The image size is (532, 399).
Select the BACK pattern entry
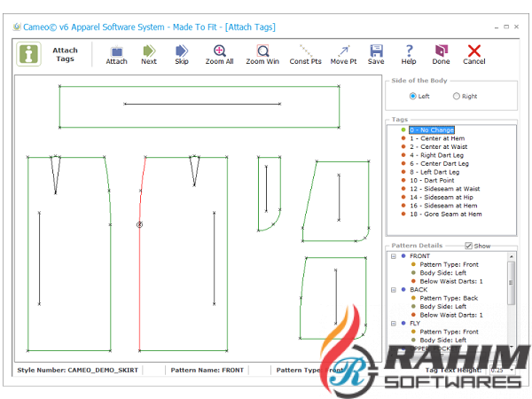tap(419, 290)
